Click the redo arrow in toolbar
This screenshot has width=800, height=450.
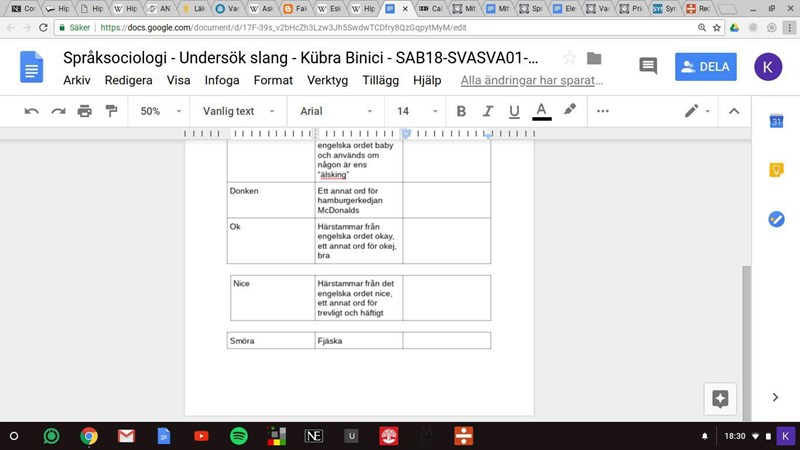tap(58, 111)
